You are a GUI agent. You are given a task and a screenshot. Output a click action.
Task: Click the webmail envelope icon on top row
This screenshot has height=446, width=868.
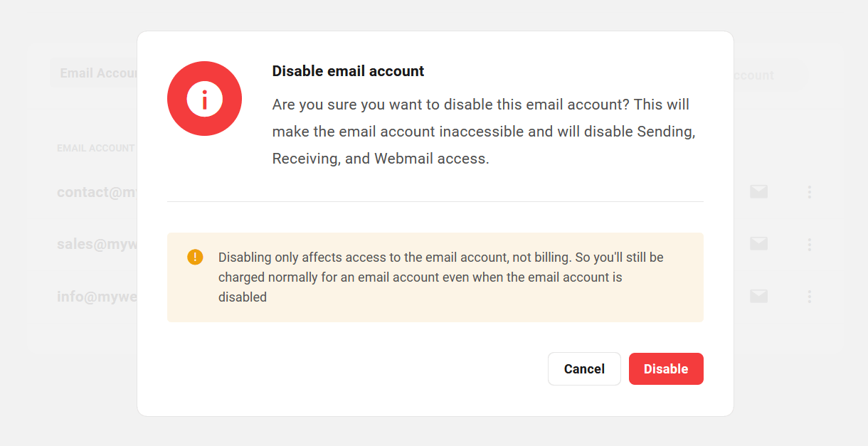click(758, 191)
